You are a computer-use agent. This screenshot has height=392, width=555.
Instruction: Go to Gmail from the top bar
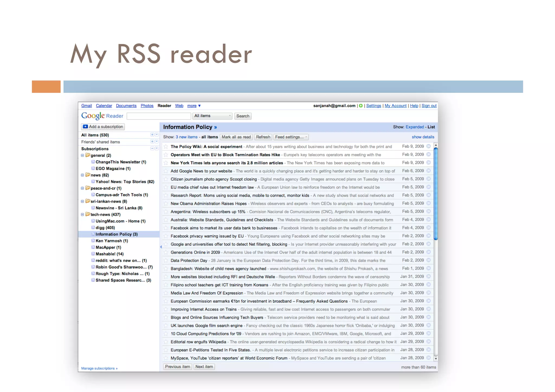pos(86,106)
